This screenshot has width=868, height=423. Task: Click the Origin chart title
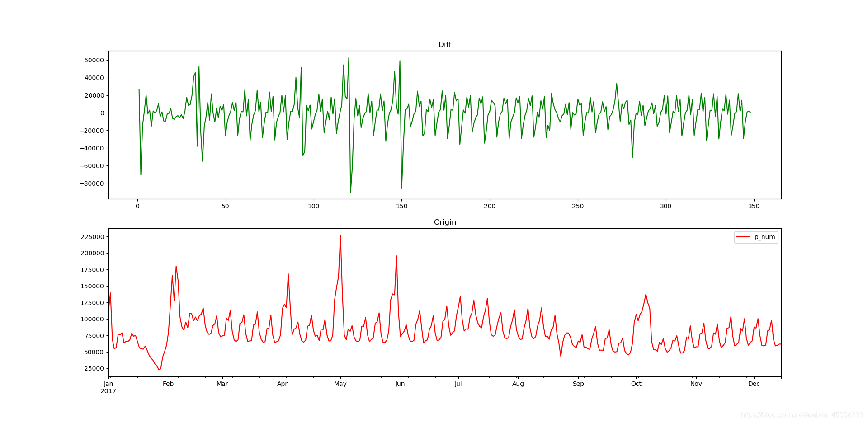pos(445,222)
